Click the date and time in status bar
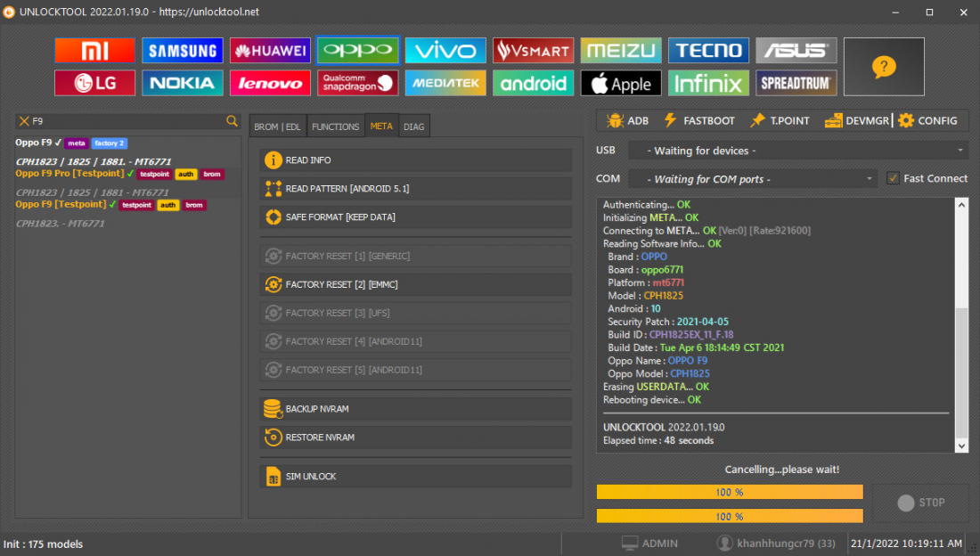 tap(906, 544)
